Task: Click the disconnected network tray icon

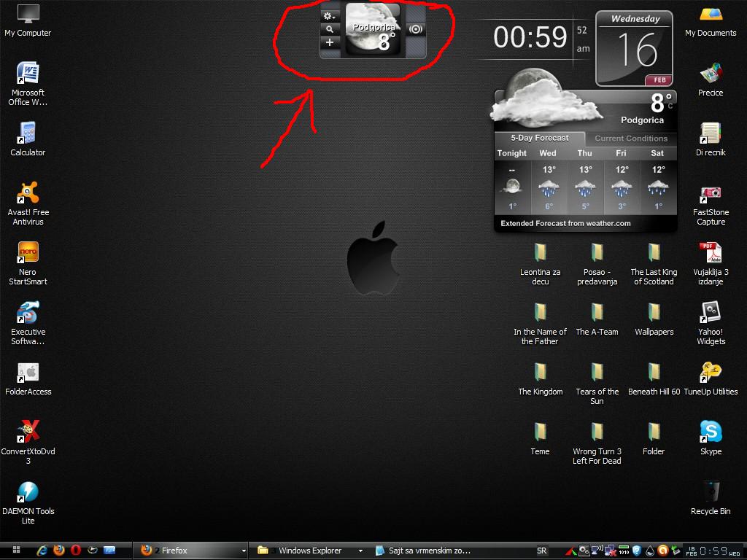Action: point(610,551)
